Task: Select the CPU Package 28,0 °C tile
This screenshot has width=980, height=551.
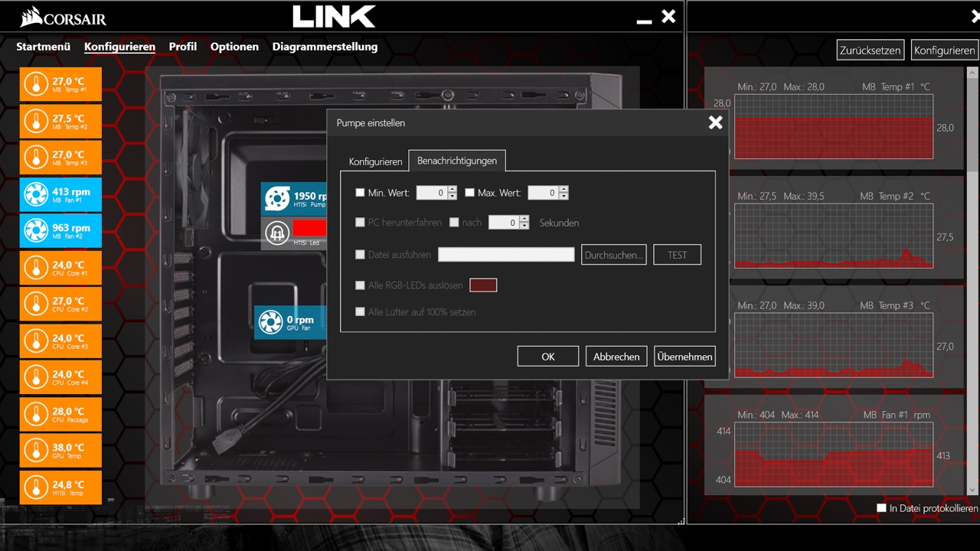Action: (60, 415)
